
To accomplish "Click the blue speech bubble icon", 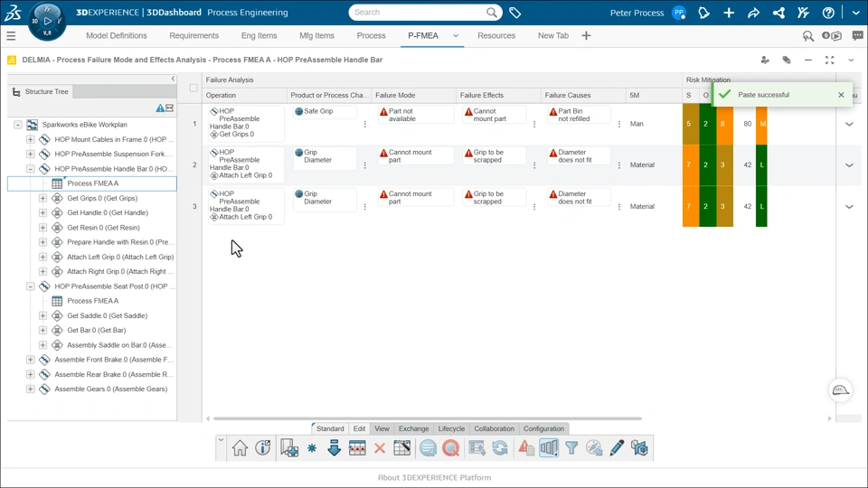I will (x=428, y=447).
